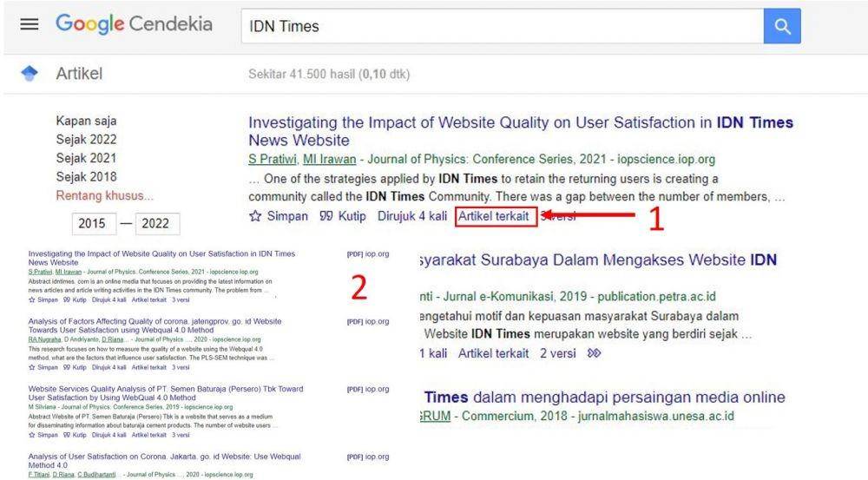Open the Times dalam menghadapi persaingan media result
Screen dimensions: 868x480
click(604, 397)
